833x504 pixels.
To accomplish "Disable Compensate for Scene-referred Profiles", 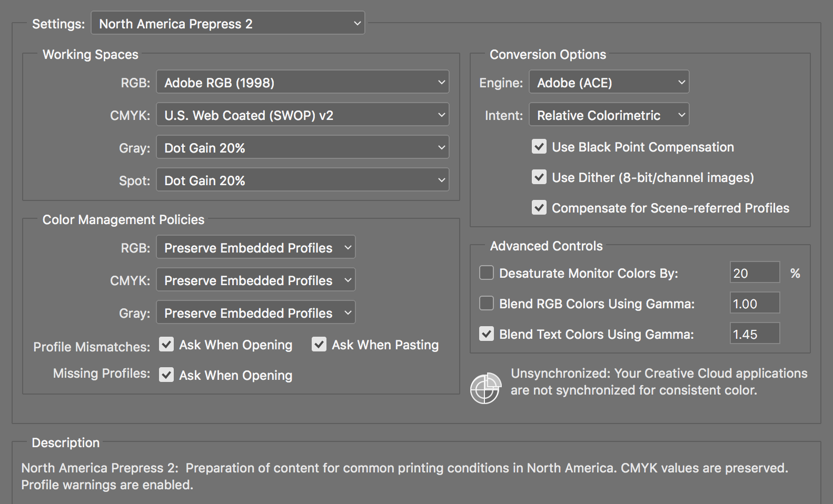I will tap(539, 208).
